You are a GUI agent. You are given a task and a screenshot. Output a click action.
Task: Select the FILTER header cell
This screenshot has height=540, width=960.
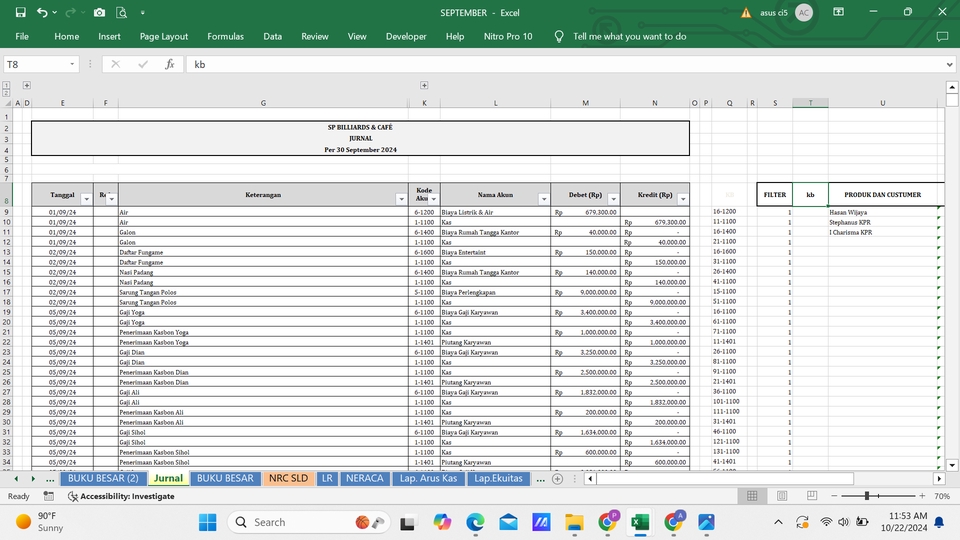coord(774,195)
